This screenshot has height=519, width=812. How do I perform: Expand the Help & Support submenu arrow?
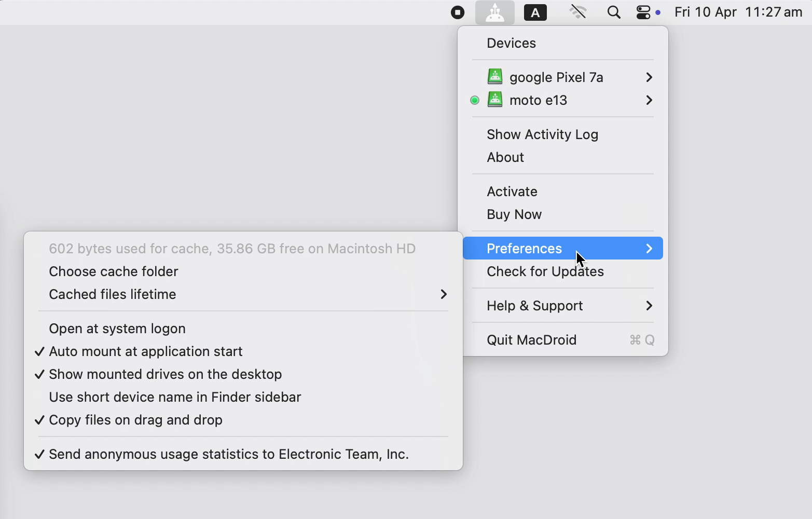(649, 306)
